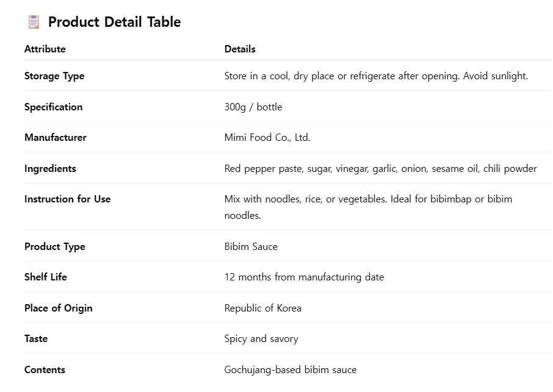Select the Shelf Life label

pyautogui.click(x=46, y=277)
